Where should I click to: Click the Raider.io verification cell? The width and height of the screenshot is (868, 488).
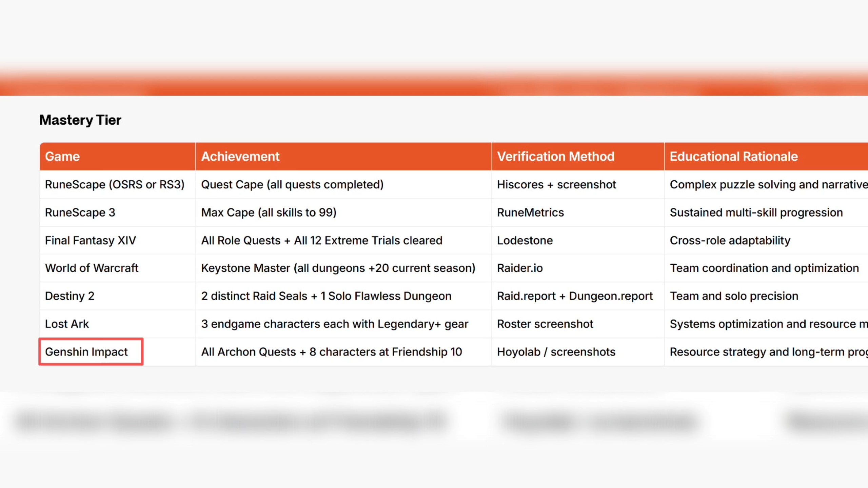click(578, 268)
